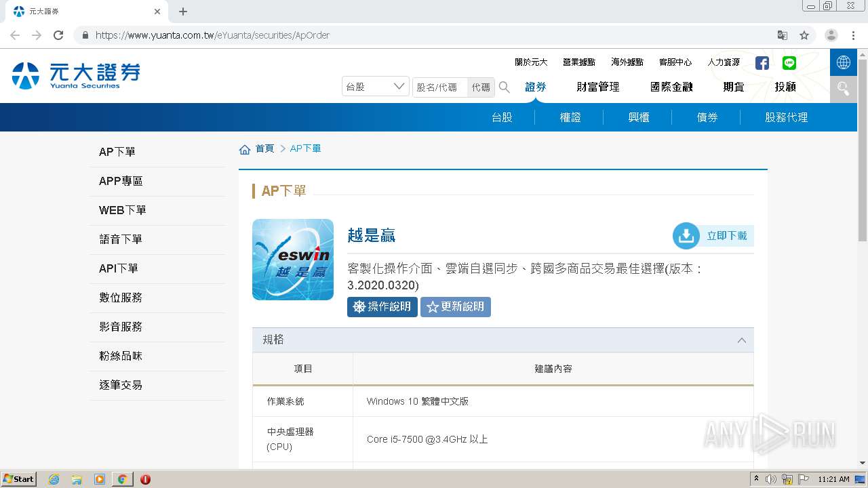Open the LINE icon link

(789, 63)
